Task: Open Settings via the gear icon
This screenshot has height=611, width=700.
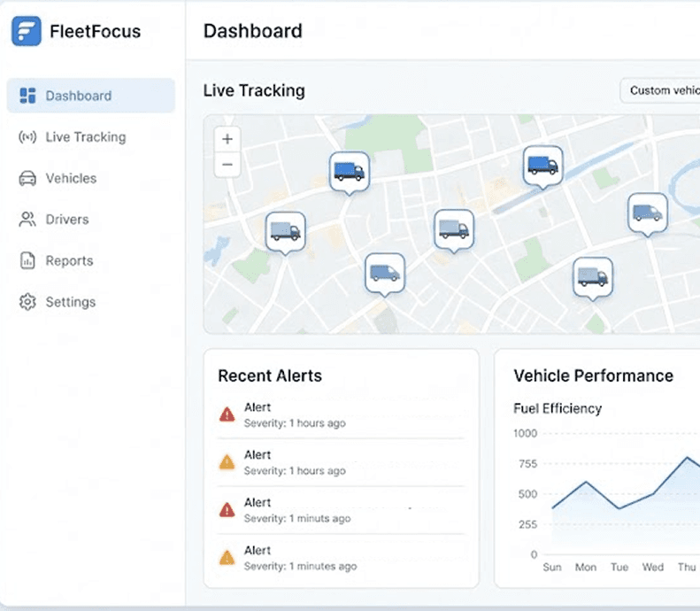Action: 27,302
